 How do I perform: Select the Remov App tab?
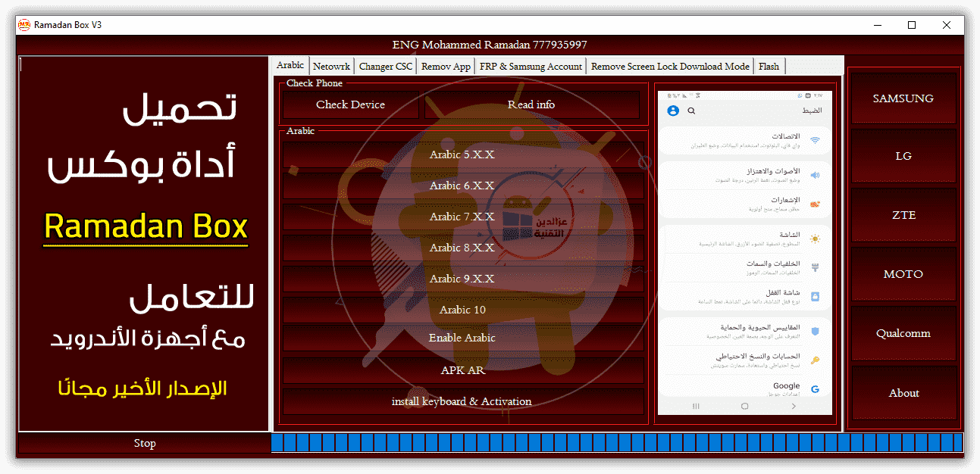click(446, 66)
